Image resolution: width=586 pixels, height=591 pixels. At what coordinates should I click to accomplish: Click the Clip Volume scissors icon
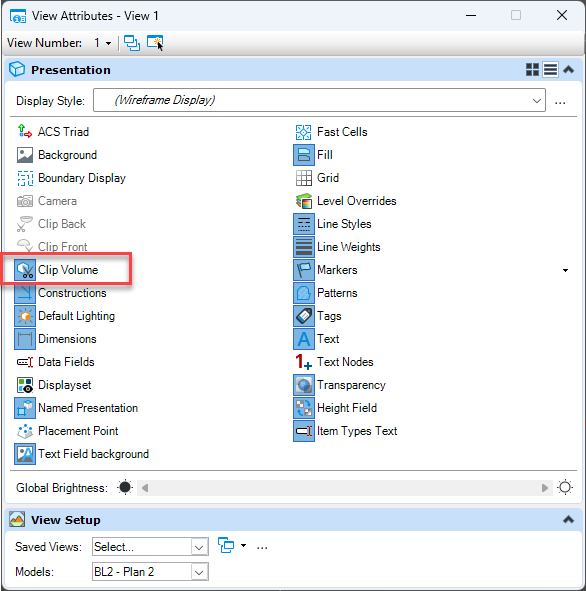(x=25, y=270)
